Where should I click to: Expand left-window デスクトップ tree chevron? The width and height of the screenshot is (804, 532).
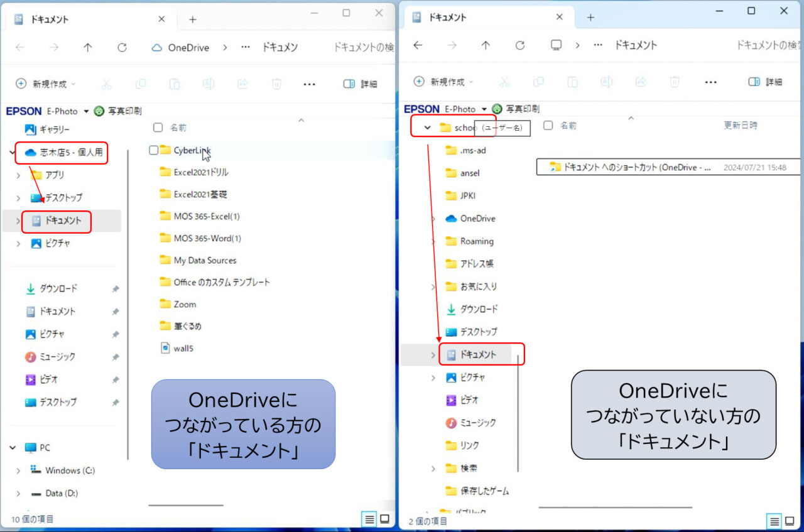(18, 198)
